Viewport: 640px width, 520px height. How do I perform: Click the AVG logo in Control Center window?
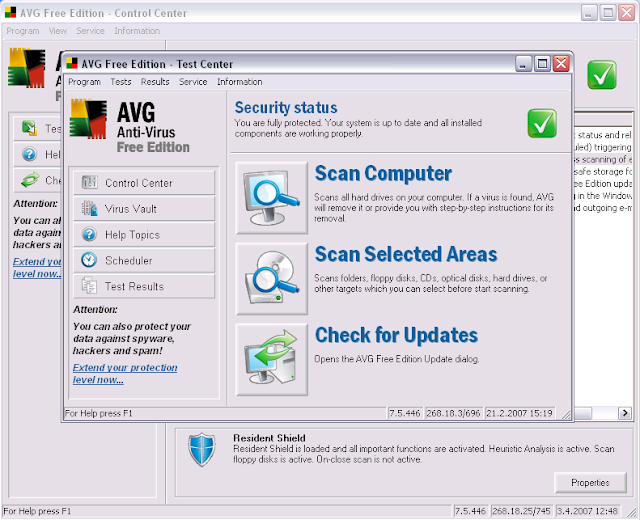point(27,68)
